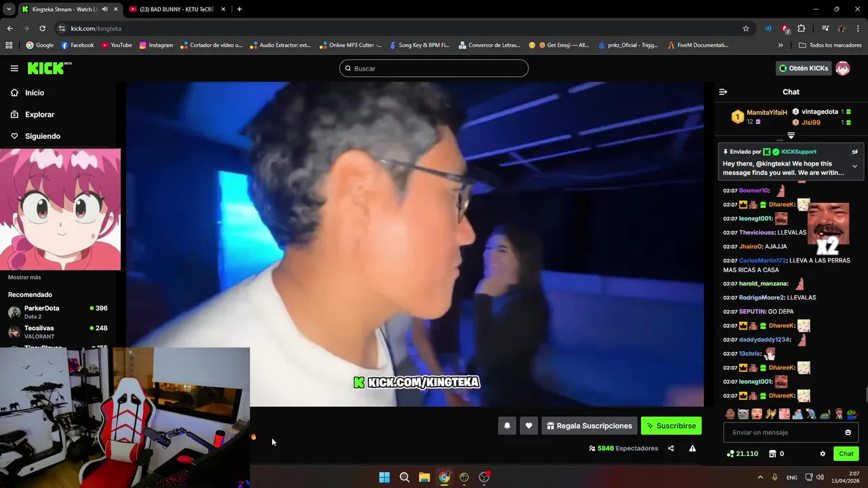View site information icon in address bar
868x488 pixels.
tap(62, 28)
